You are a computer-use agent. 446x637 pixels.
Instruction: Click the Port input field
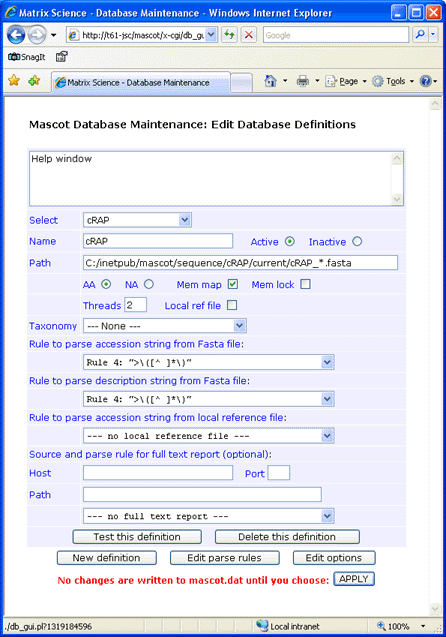pos(279,473)
